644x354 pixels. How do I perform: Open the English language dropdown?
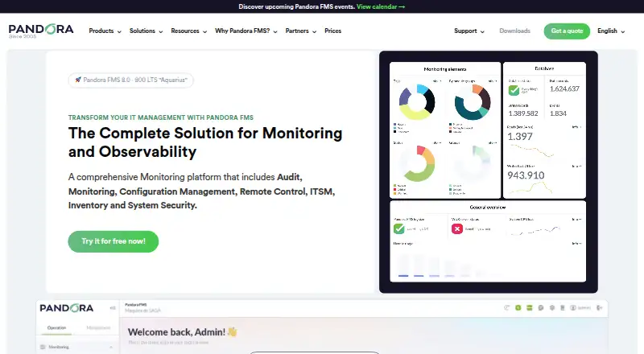611,31
